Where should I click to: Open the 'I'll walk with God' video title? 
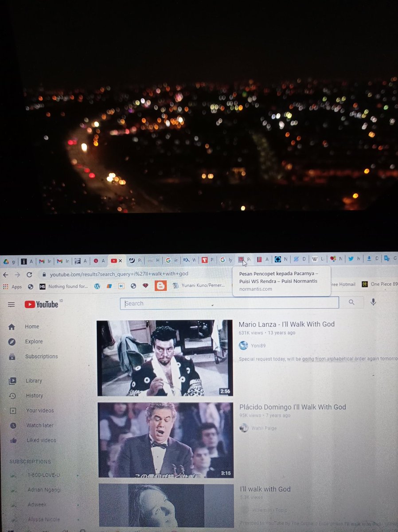click(x=265, y=489)
